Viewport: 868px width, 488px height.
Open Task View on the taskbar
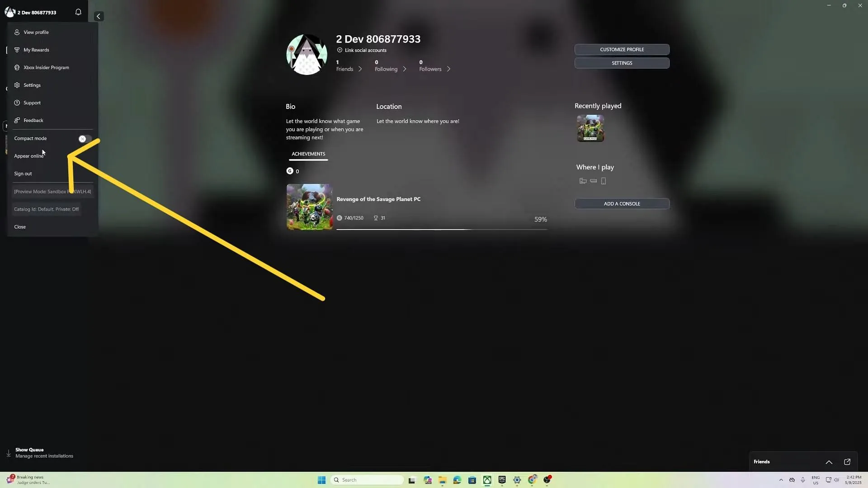point(412,480)
